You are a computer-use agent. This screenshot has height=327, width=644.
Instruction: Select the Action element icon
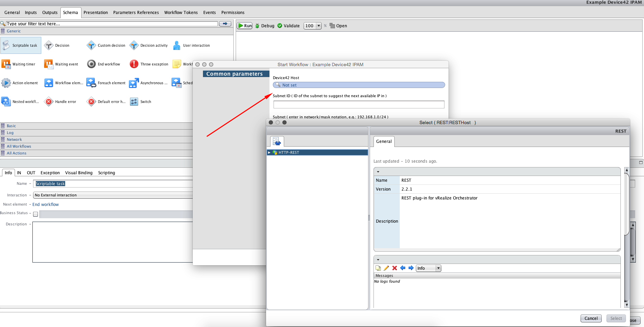6,83
